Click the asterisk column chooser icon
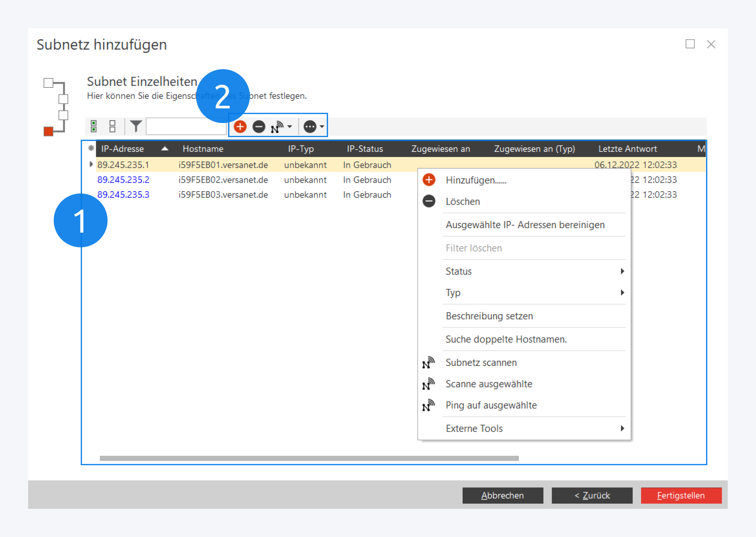The height and width of the screenshot is (537, 756). pos(91,148)
